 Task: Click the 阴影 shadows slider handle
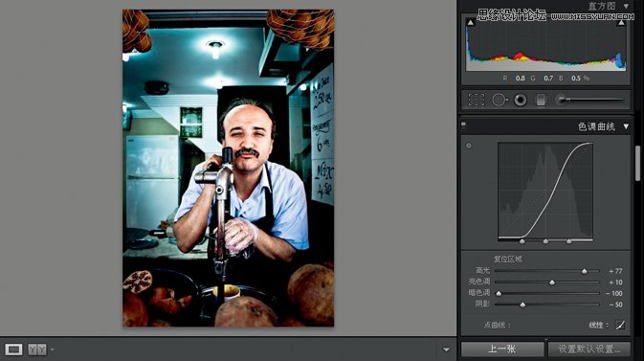coord(522,305)
